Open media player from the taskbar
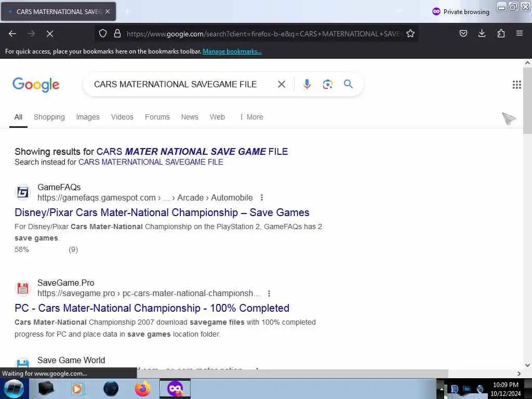The height and width of the screenshot is (399, 532). tap(77, 389)
